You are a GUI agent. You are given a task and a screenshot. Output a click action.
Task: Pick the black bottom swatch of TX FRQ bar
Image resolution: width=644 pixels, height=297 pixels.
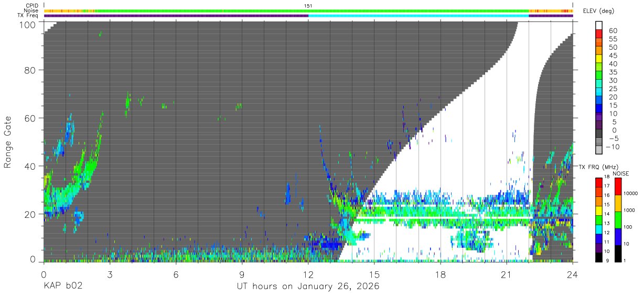(599, 257)
